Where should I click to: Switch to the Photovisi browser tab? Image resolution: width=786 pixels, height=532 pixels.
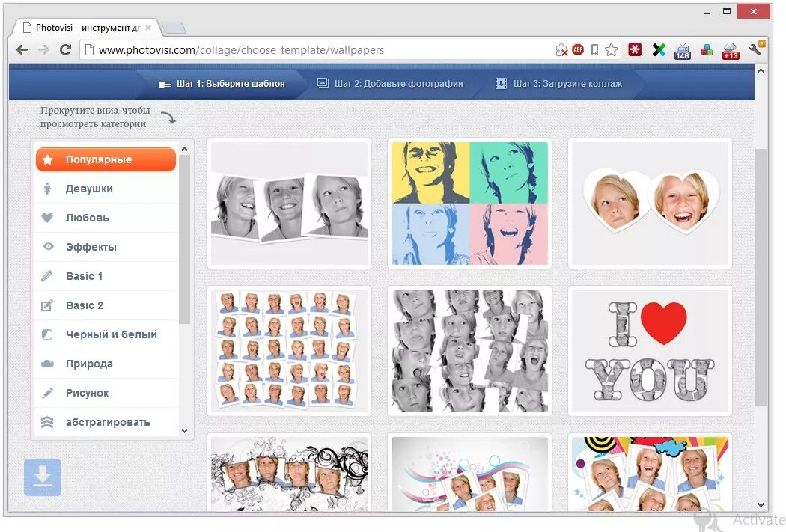pos(85,28)
